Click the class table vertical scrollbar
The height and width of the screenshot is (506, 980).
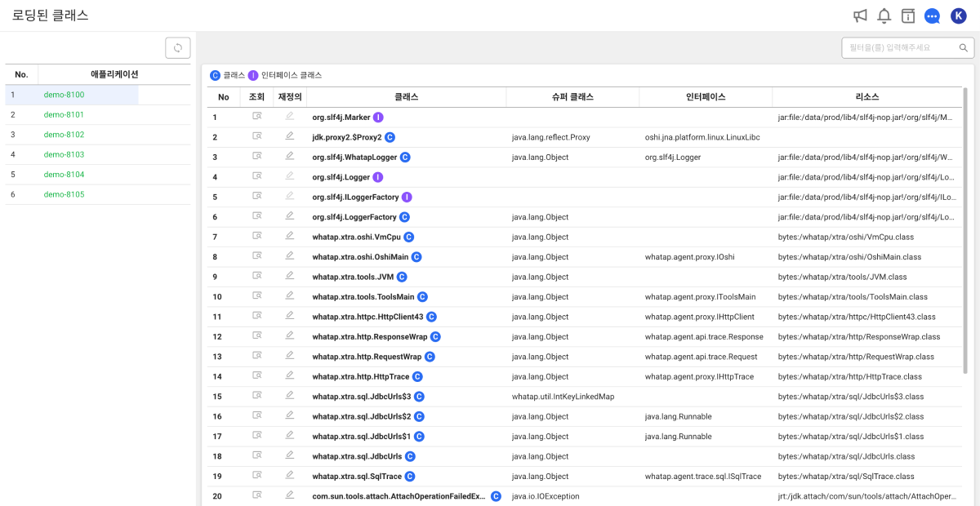click(x=965, y=230)
